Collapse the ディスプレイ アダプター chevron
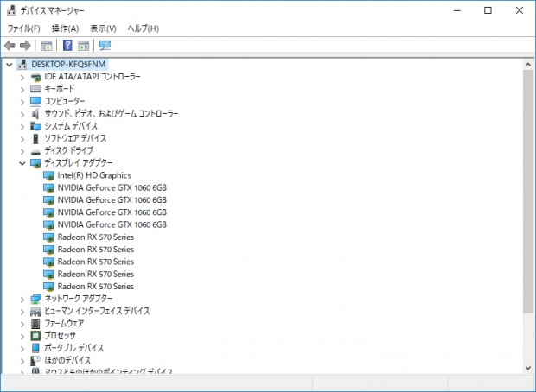536x392 pixels. pos(22,163)
